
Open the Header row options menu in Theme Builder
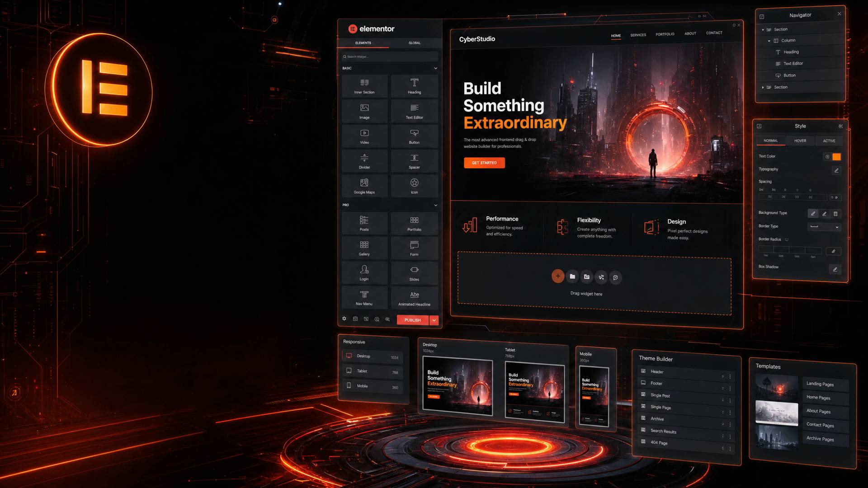coord(730,376)
